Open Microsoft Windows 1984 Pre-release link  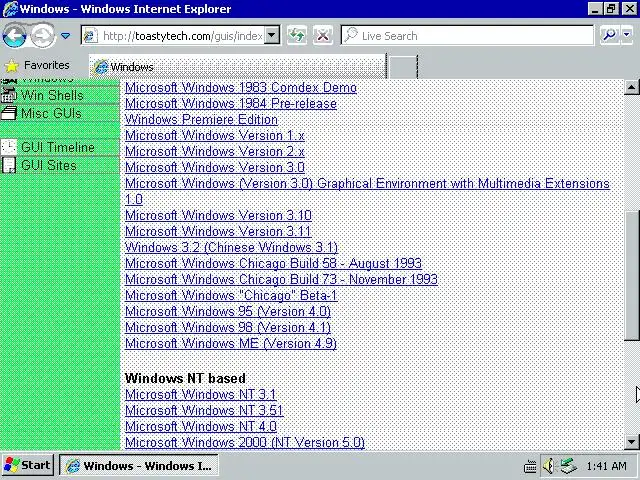point(231,104)
